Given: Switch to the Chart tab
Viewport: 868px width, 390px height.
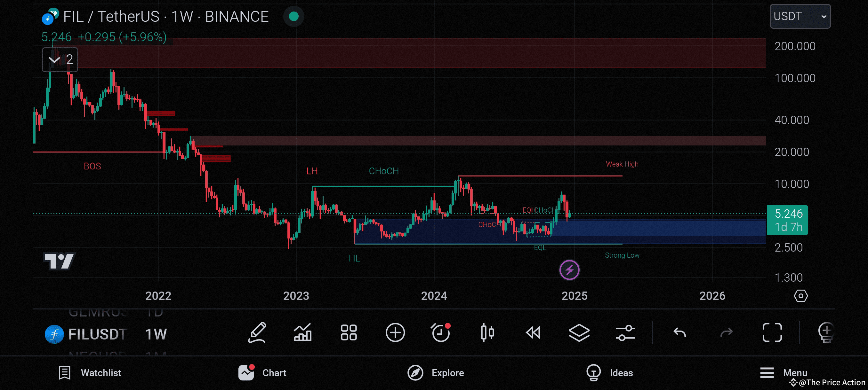Looking at the screenshot, I should (262, 373).
